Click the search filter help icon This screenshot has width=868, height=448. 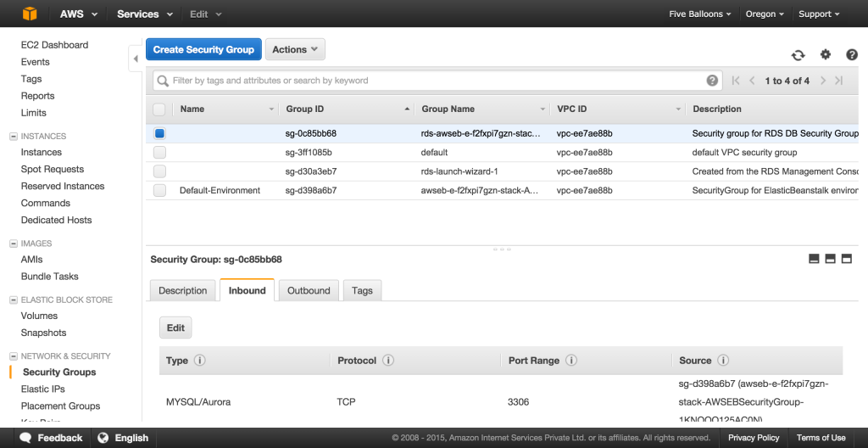712,81
